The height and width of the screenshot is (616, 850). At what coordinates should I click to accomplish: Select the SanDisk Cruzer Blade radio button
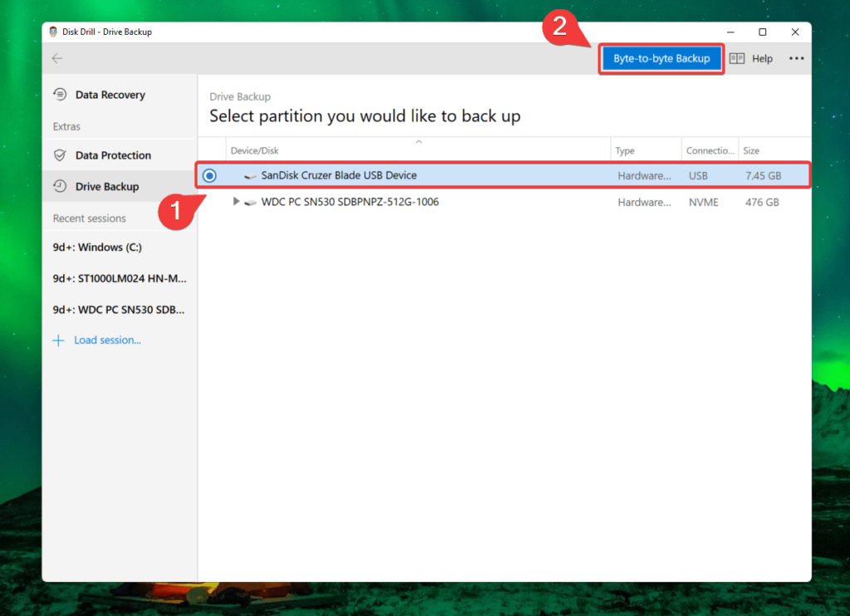point(208,175)
